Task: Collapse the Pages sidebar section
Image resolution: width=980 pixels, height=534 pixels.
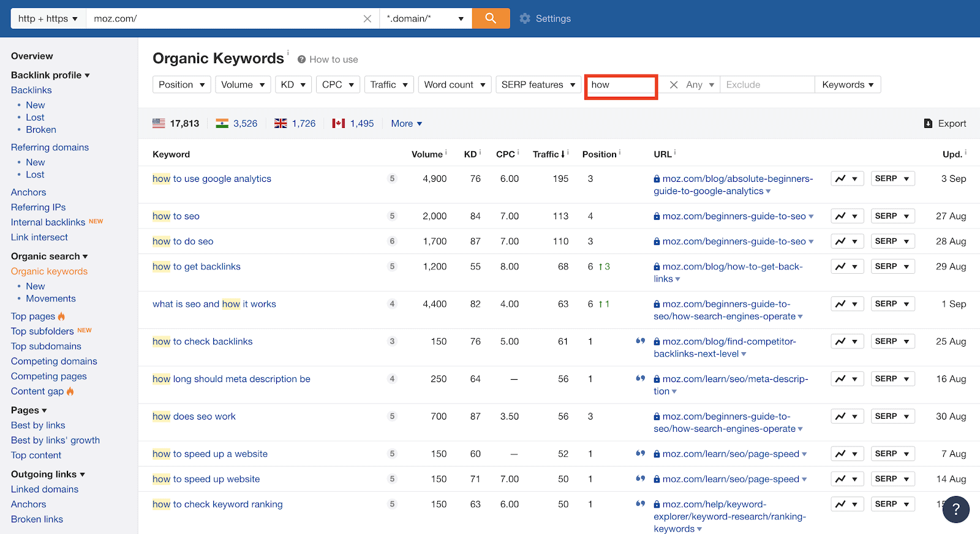Action: (29, 410)
